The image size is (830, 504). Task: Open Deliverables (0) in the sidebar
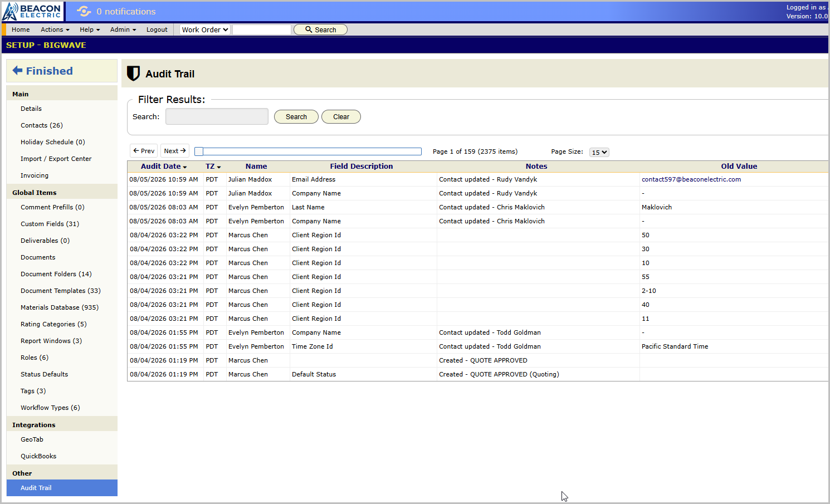45,241
